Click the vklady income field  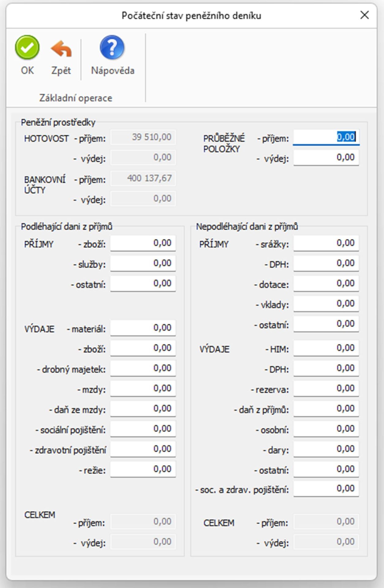click(x=326, y=304)
